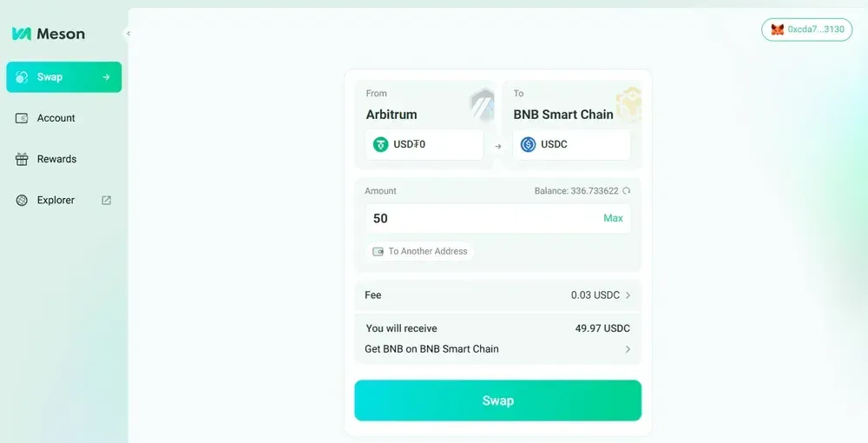868x443 pixels.
Task: Open Explorer in the sidebar
Action: (x=56, y=200)
